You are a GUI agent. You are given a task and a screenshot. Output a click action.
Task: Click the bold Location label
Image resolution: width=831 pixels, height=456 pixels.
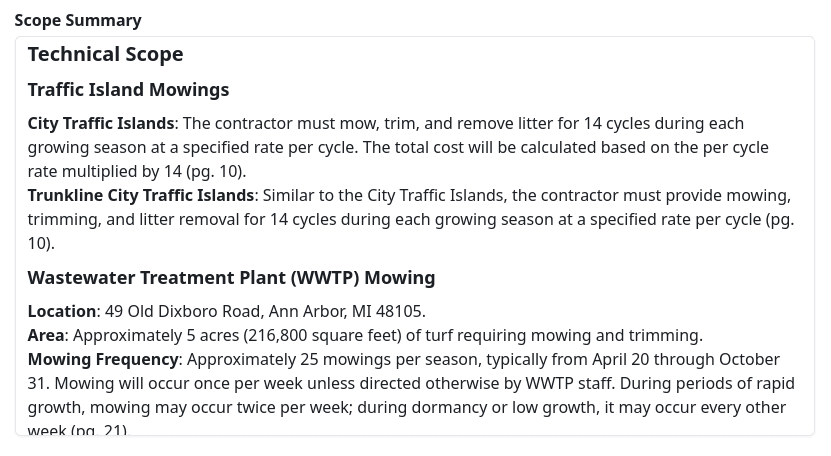click(x=62, y=311)
